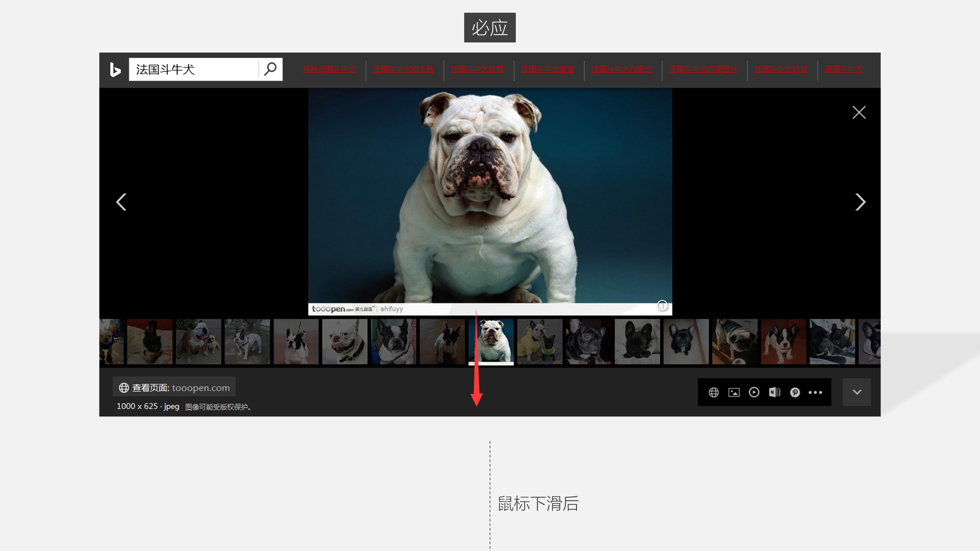Open the related search 法国斗牛犬宝宝
Viewport: 980px width, 551px height.
pos(547,69)
